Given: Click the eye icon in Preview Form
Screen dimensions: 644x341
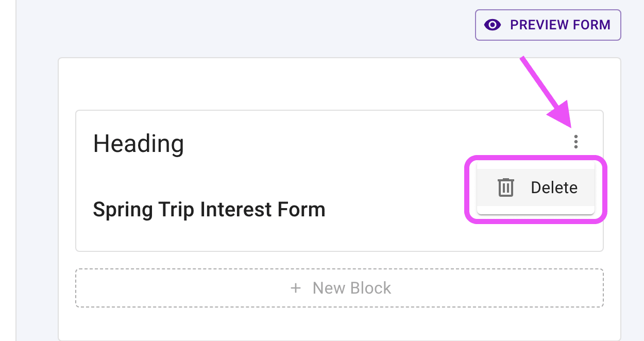Looking at the screenshot, I should (493, 25).
